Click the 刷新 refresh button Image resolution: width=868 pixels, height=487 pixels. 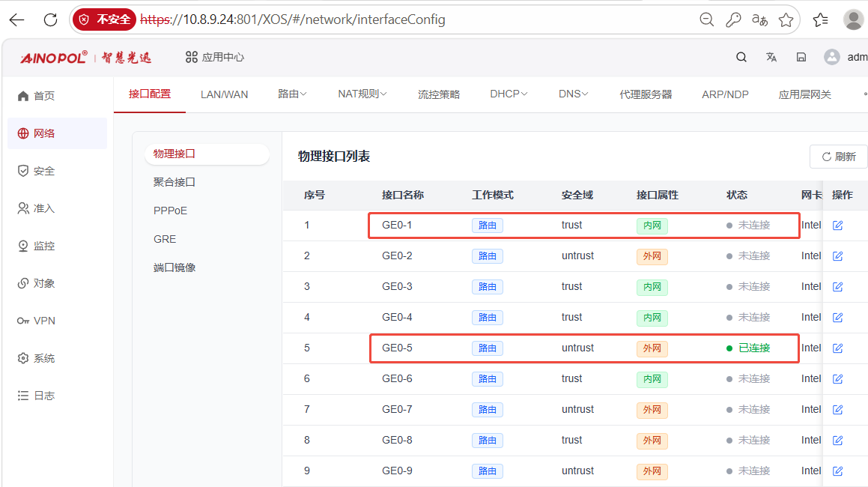pos(839,157)
